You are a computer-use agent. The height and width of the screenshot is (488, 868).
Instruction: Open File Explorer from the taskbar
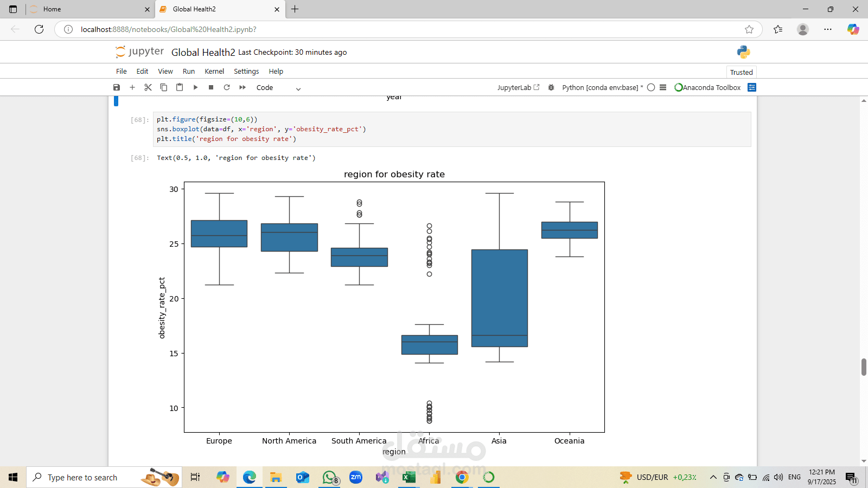tap(276, 477)
